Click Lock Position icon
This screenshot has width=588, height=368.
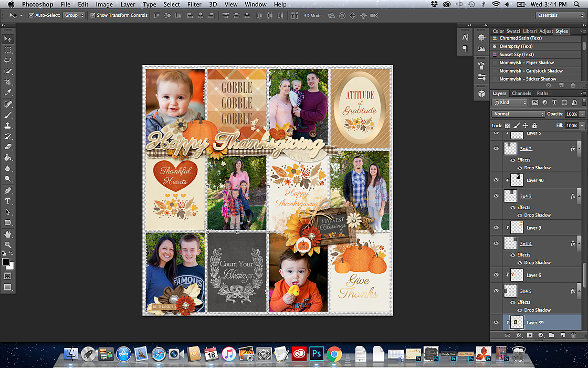(526, 126)
